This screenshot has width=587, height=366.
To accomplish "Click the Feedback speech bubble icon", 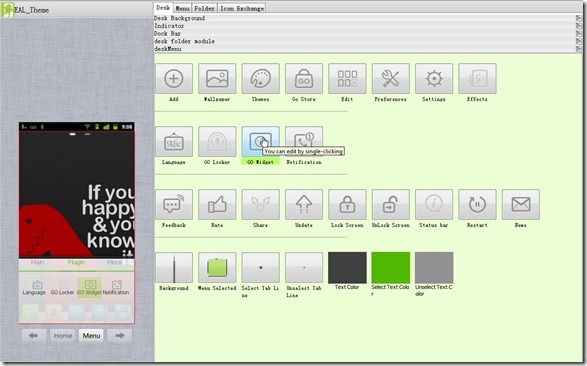I will click(174, 204).
